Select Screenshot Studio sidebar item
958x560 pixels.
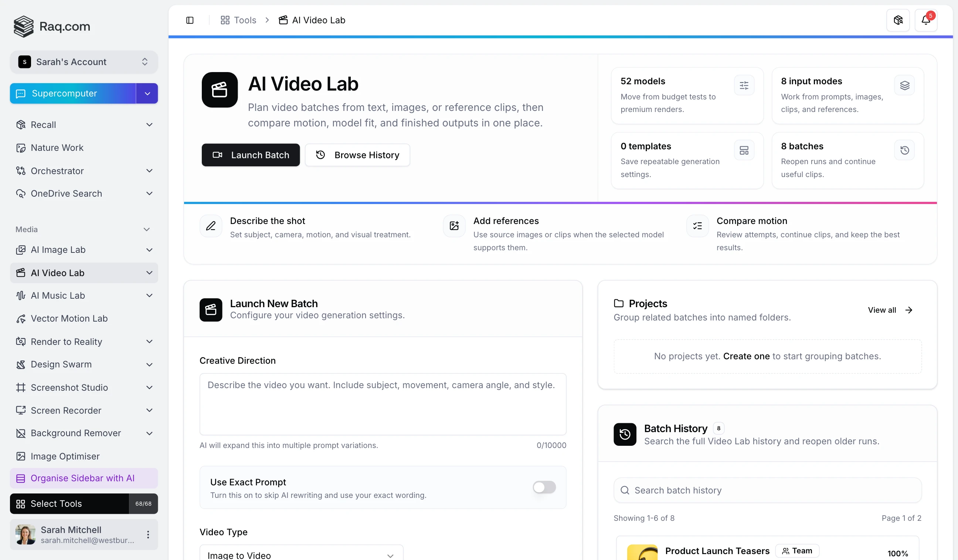pyautogui.click(x=84, y=388)
